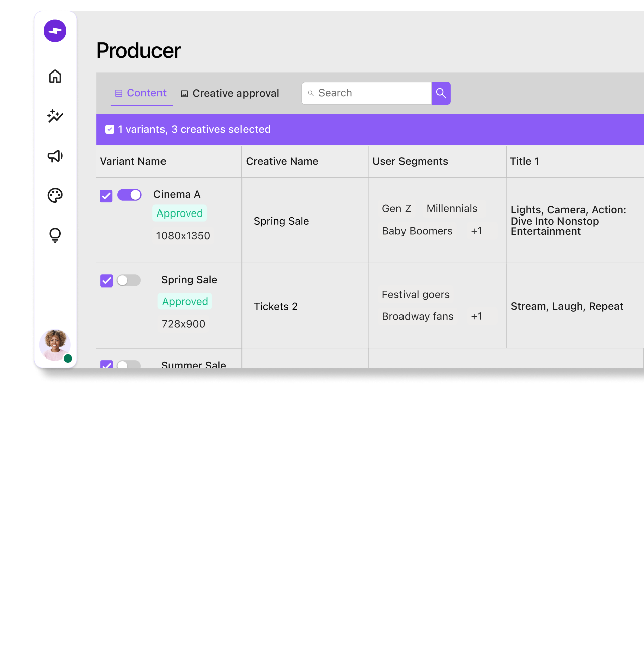Viewport: 644px width, 645px height.
Task: Click the User Segments column header
Action: tap(411, 161)
